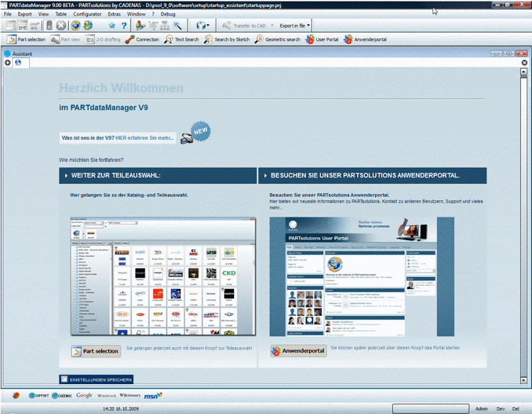The image size is (532, 414).
Task: Click the blue globe toolbar icon
Action: pos(75,26)
